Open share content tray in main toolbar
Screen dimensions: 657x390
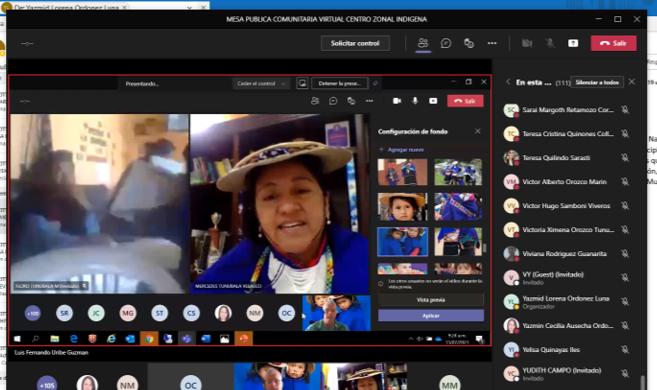click(573, 43)
